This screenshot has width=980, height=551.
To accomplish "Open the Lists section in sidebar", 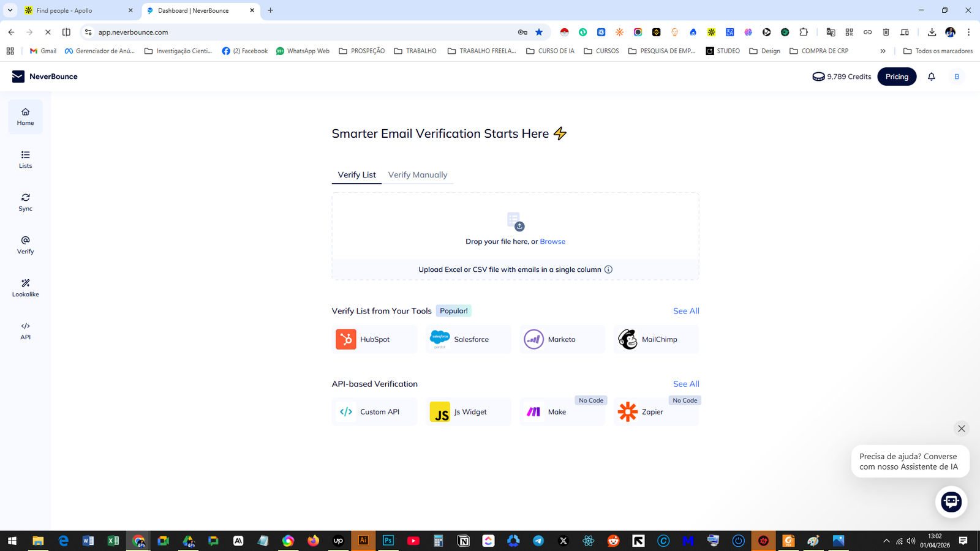I will 25,159.
